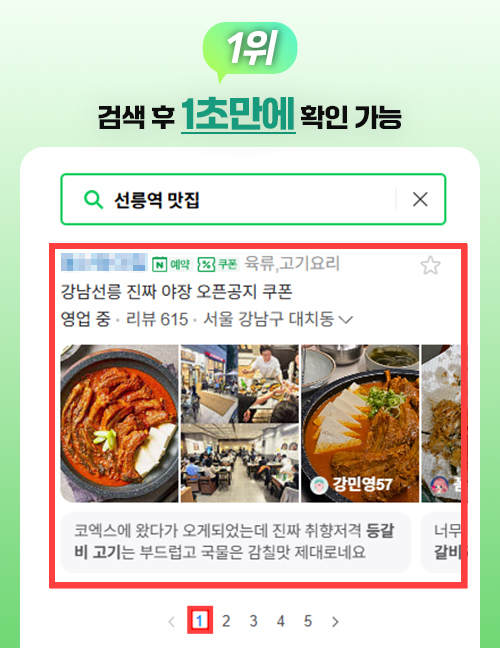
Task: Open the 강남선릉 진짜 야장 오픈공지 쿠폰 text
Action: (x=176, y=291)
